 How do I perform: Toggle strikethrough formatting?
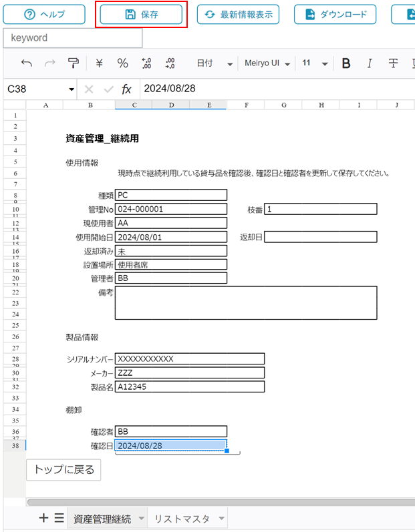[x=393, y=63]
